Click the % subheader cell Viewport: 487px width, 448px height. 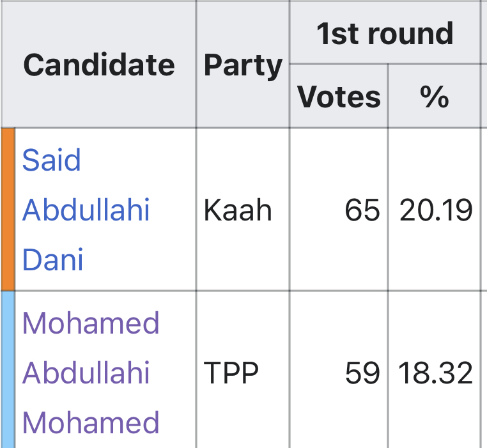(x=434, y=97)
